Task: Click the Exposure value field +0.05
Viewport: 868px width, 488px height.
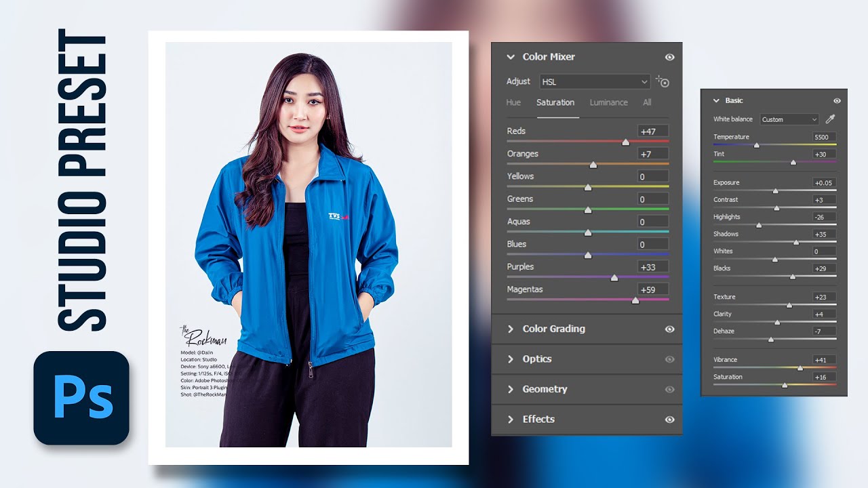Action: click(824, 183)
